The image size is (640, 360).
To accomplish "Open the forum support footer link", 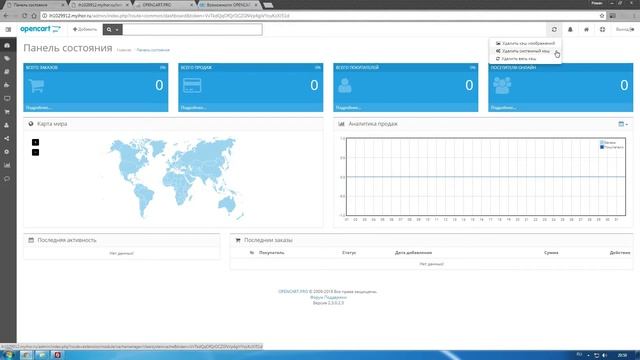I will [x=328, y=298].
